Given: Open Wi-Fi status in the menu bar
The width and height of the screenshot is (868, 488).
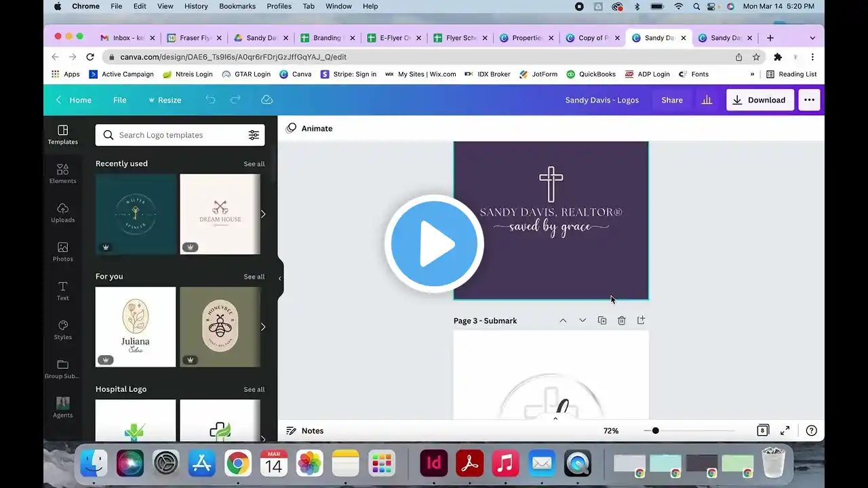Looking at the screenshot, I should (678, 6).
